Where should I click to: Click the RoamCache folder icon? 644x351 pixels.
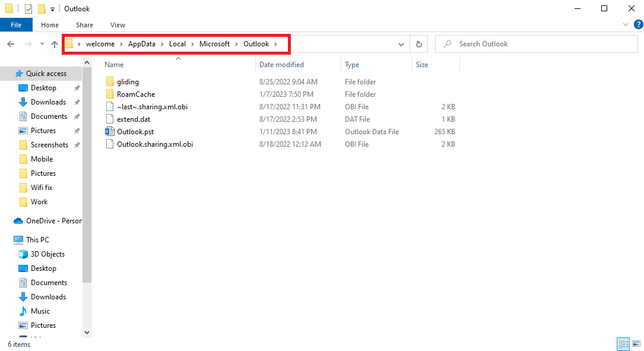coord(110,94)
